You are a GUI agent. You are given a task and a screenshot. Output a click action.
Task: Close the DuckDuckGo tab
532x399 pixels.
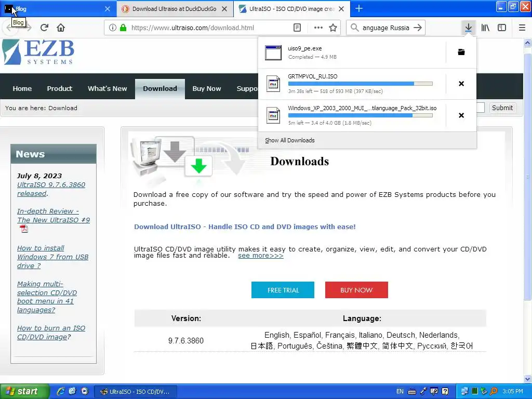224,9
